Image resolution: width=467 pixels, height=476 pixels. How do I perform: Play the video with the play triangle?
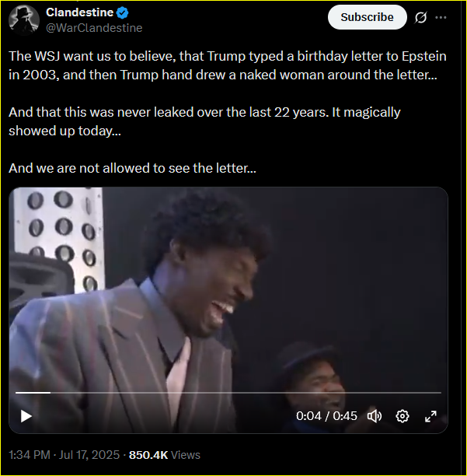(x=26, y=416)
